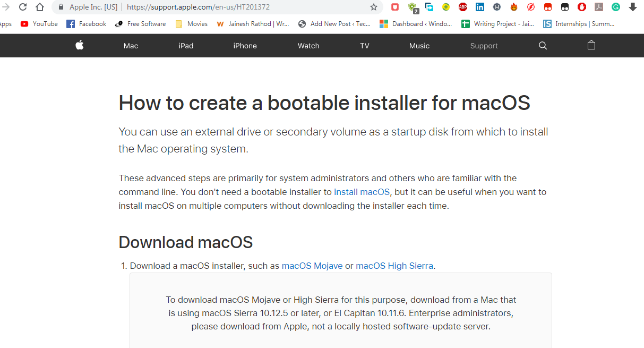Viewport: 644px width, 348px height.
Task: Open the Pocket extension
Action: (395, 7)
